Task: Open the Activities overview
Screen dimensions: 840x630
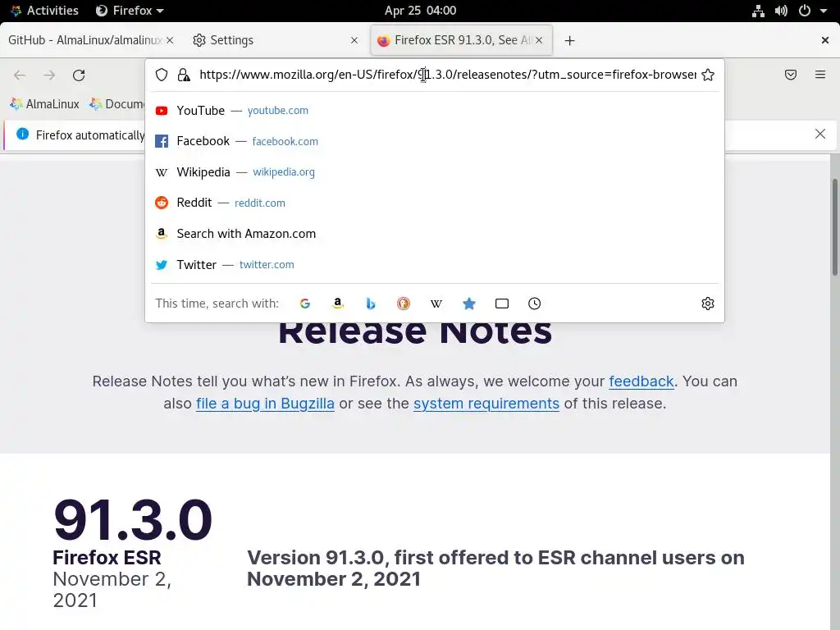Action: (x=44, y=11)
